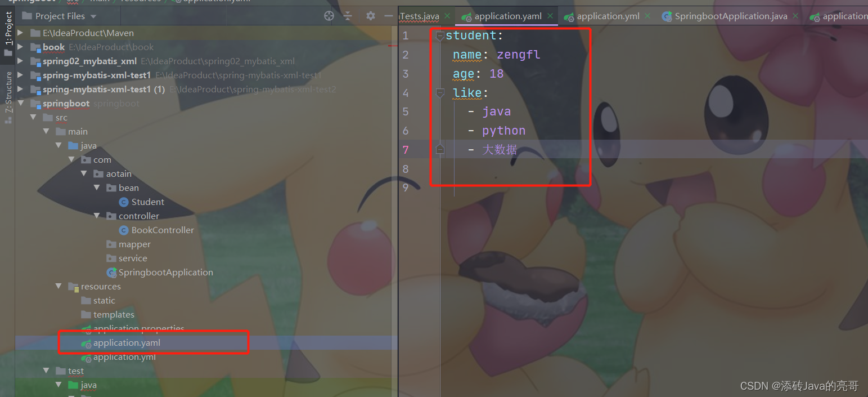Collapse the springboot module node

click(21, 104)
